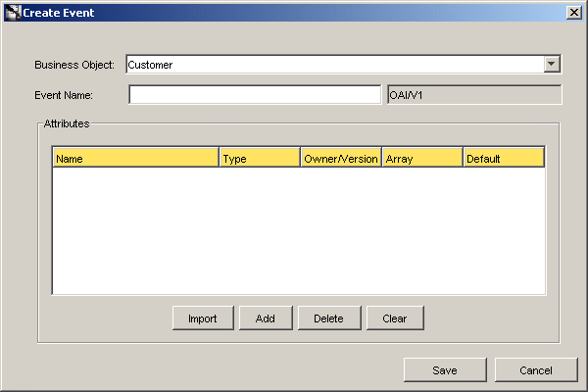The width and height of the screenshot is (588, 392).
Task: Select the Customer combo box field
Action: point(343,65)
